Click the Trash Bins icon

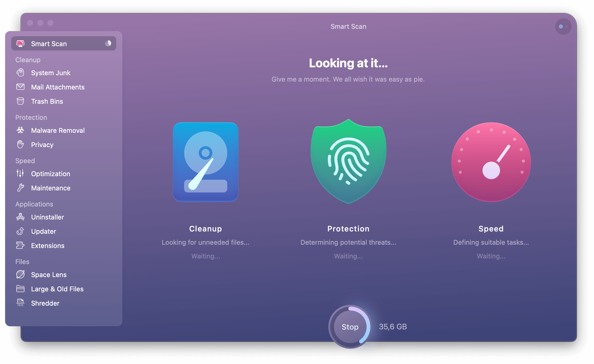coord(20,101)
